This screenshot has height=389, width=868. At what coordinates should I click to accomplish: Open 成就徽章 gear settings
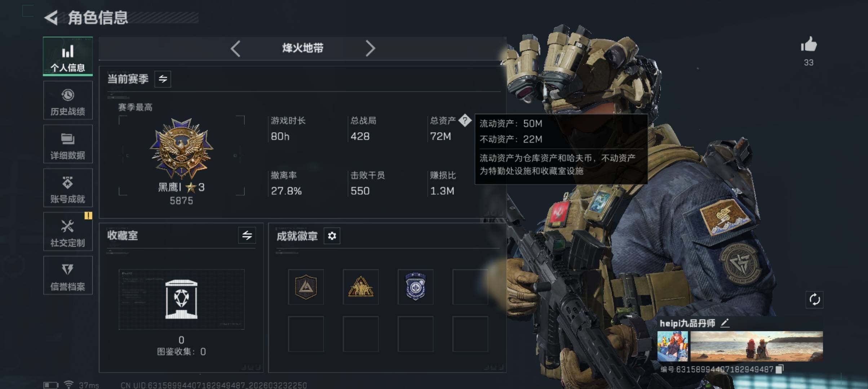click(332, 236)
